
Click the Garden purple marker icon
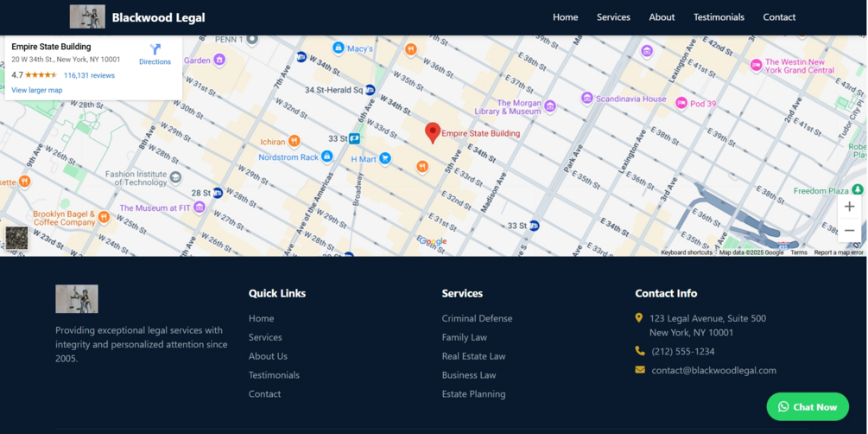[219, 60]
